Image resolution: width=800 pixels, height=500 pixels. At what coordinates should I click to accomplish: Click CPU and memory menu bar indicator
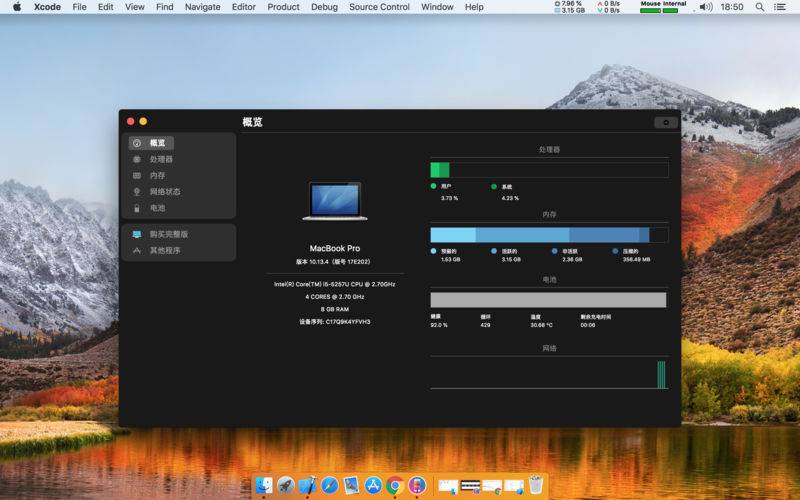point(569,7)
